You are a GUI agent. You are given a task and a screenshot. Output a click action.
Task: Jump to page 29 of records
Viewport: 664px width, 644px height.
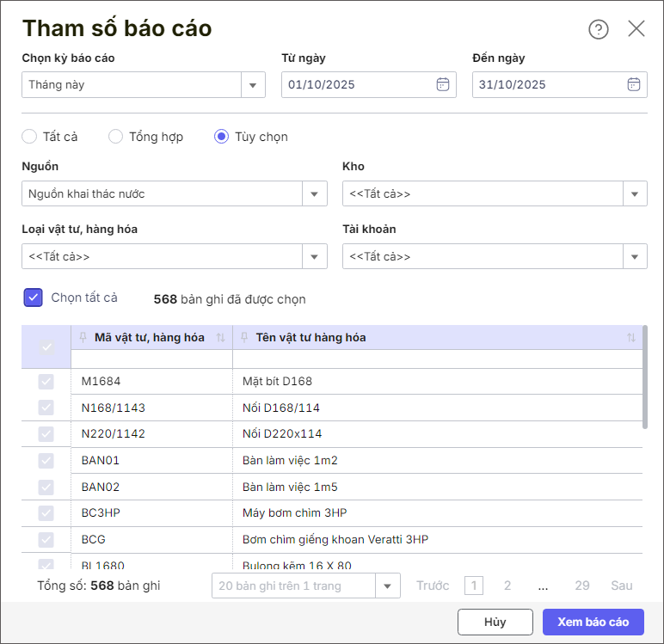click(582, 586)
